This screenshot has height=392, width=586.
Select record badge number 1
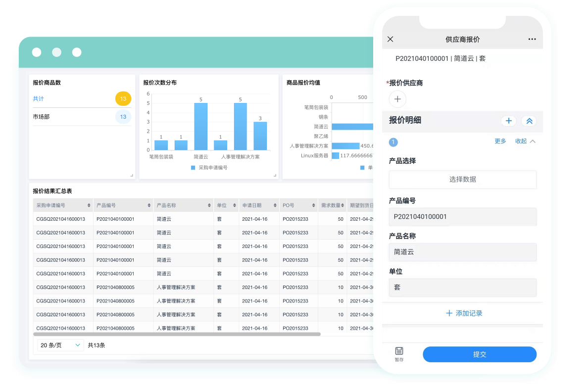coord(393,142)
